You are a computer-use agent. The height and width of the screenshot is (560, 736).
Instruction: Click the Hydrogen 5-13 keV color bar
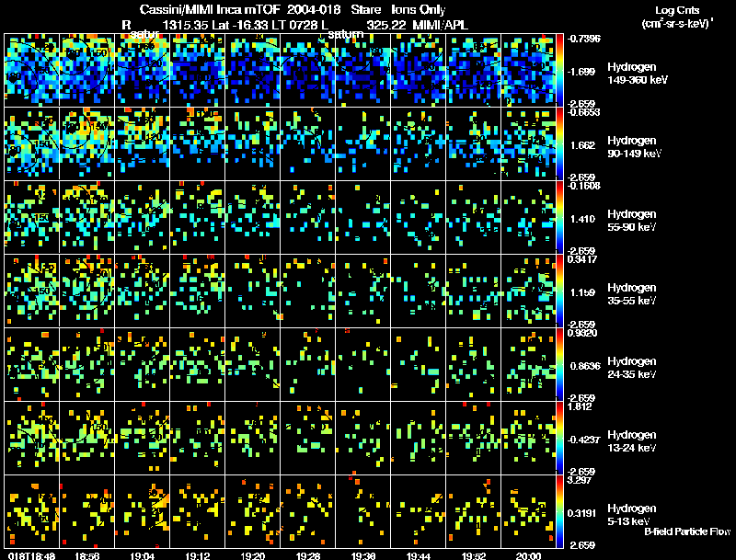pos(561,511)
